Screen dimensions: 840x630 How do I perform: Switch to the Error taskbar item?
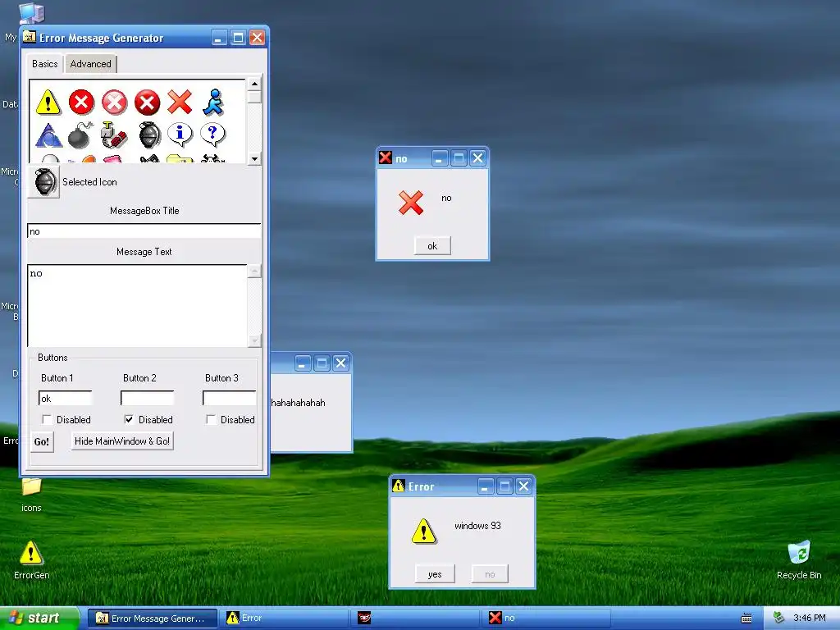click(284, 618)
